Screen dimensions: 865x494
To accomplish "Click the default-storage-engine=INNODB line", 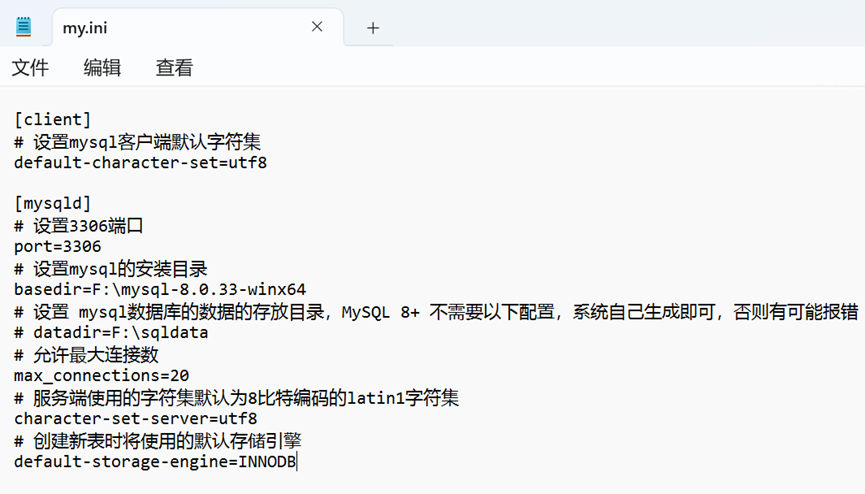I will [x=156, y=462].
